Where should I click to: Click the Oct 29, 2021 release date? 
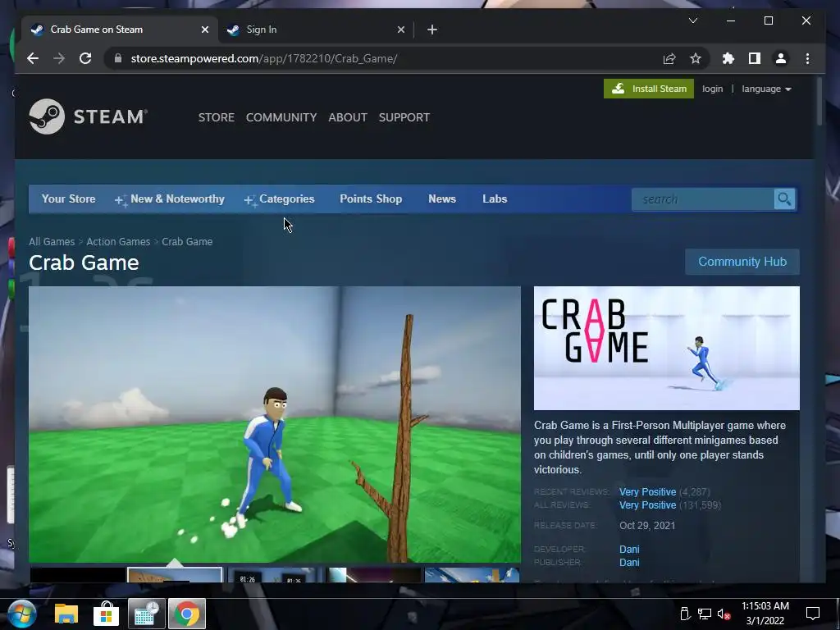[x=647, y=526]
